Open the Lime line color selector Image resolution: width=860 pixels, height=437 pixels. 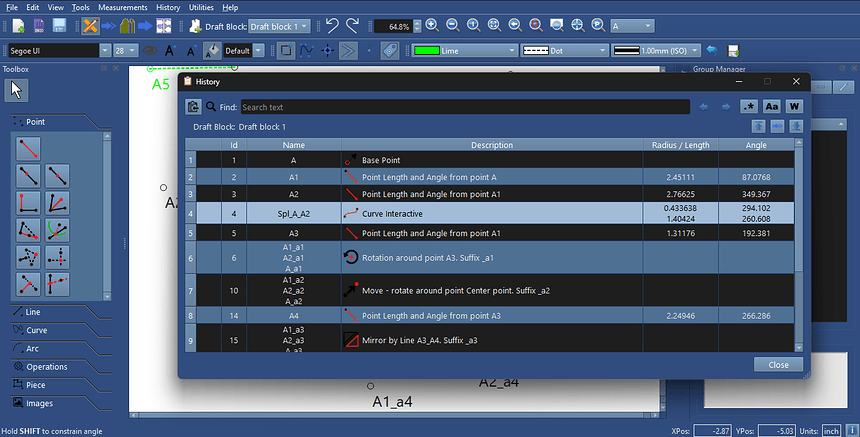click(x=465, y=50)
